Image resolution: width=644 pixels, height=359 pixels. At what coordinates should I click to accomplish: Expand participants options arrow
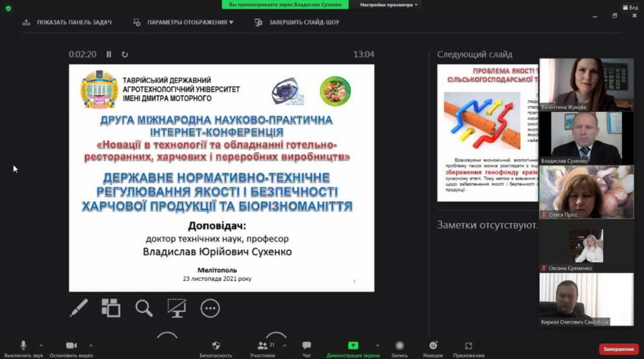285,345
